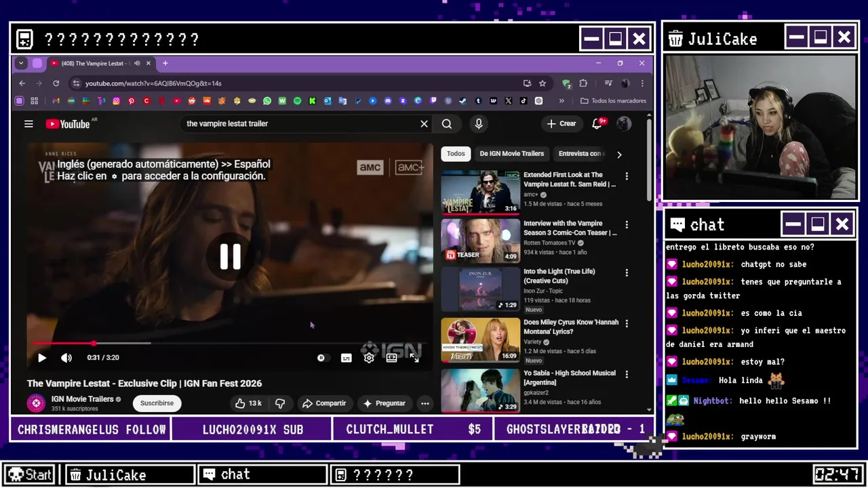
Task: Open more actions (three dots) under video
Action: [425, 403]
